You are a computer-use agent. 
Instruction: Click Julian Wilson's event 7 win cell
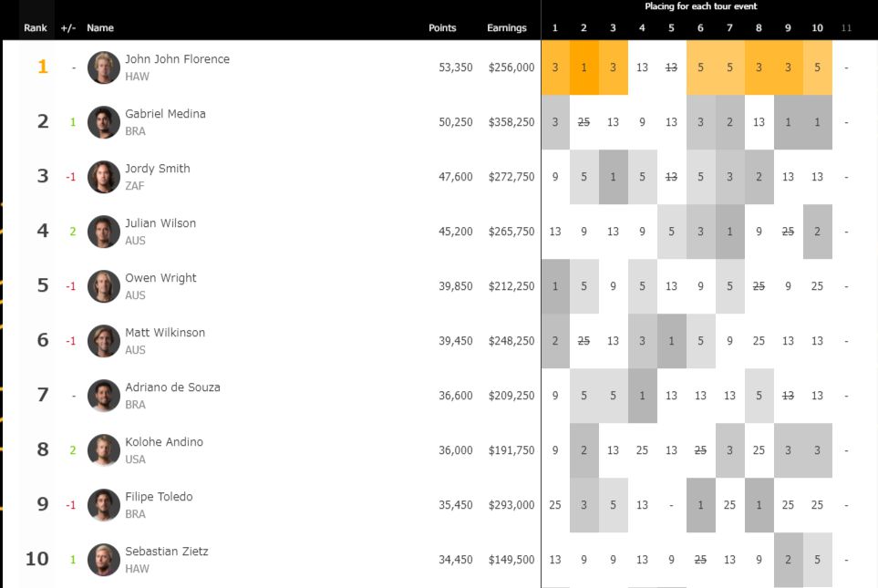[729, 232]
